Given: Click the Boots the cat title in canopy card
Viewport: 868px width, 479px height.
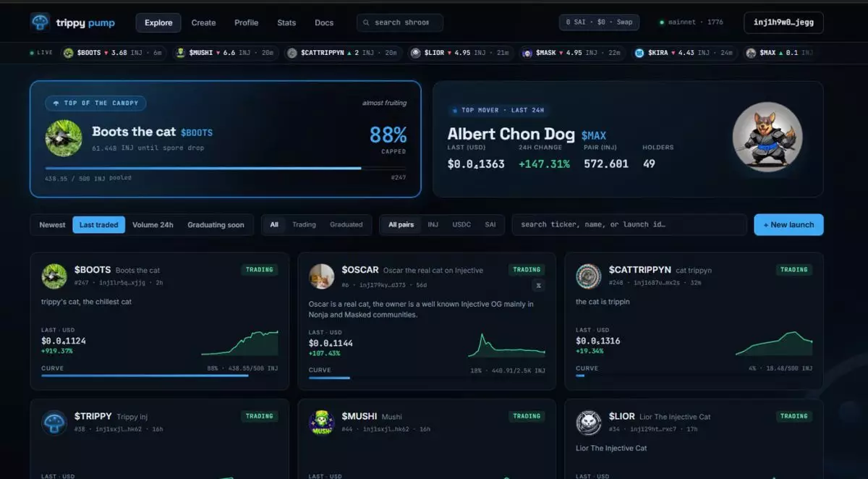Looking at the screenshot, I should point(134,132).
